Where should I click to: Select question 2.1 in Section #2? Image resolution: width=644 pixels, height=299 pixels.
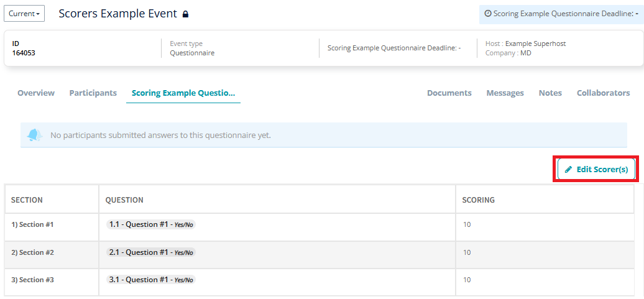pos(150,252)
